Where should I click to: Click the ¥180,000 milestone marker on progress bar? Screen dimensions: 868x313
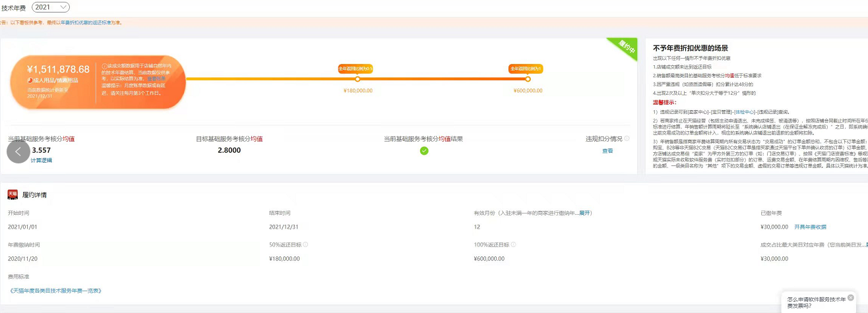(357, 79)
